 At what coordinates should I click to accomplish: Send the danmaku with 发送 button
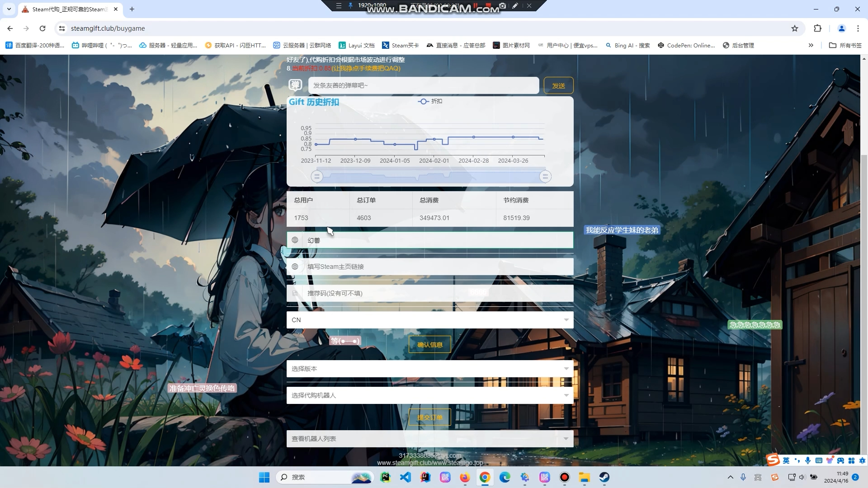[558, 85]
